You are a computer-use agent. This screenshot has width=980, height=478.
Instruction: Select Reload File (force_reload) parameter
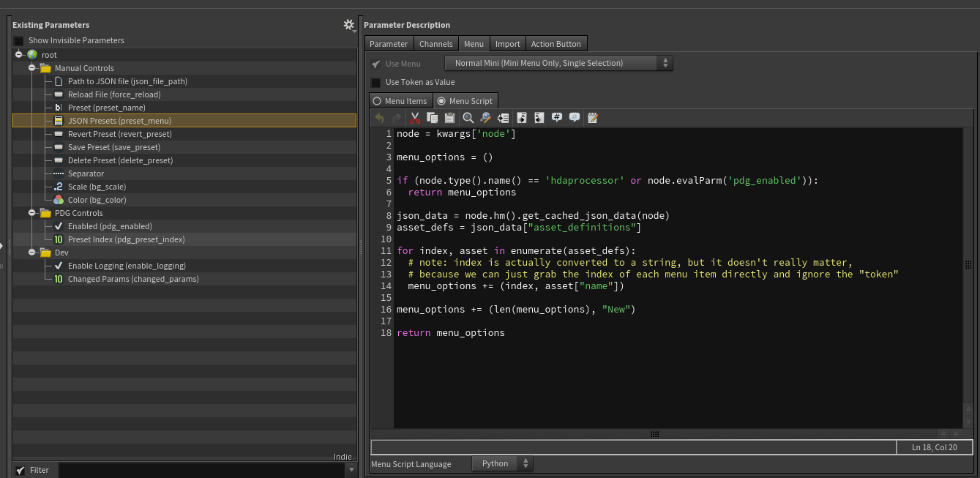[113, 94]
